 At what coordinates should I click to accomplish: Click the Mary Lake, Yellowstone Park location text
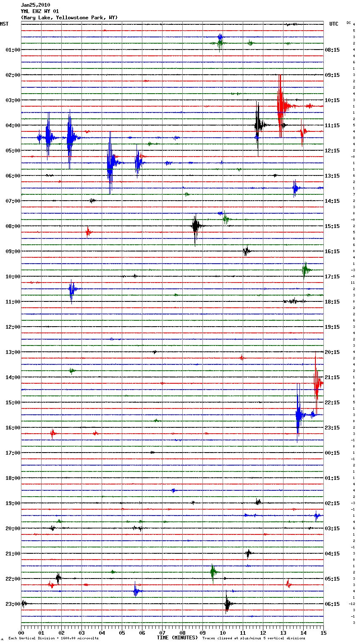(69, 18)
